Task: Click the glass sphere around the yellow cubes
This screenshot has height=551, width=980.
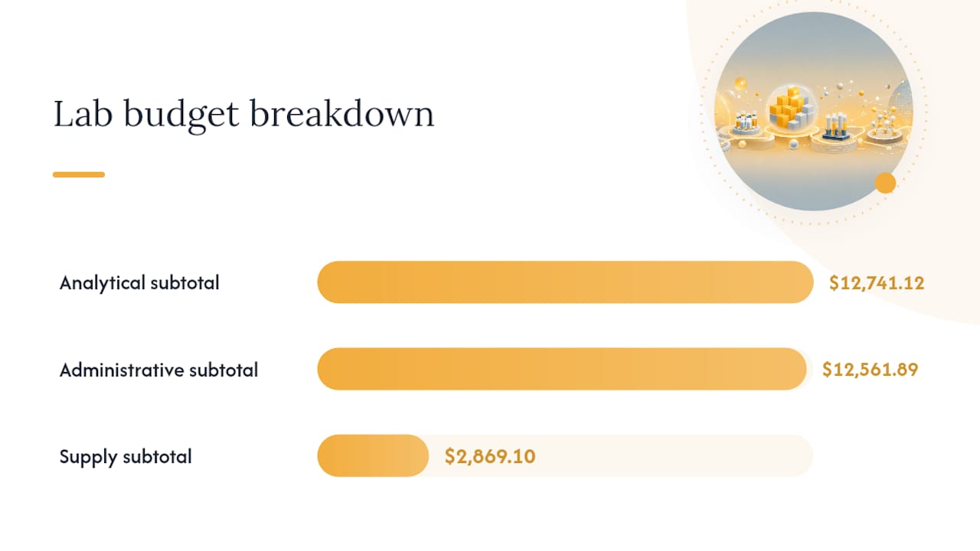Action: pyautogui.click(x=790, y=109)
